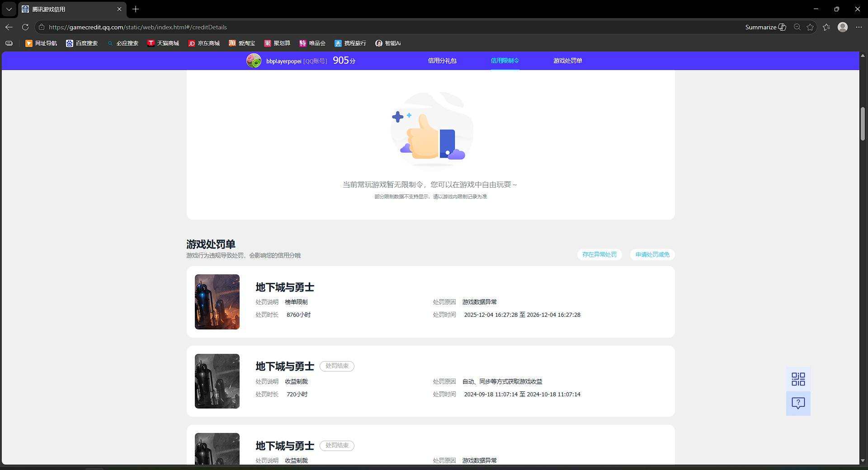This screenshot has height=470, width=868.
Task: Open the 携程旅行 bookmark
Action: click(x=350, y=43)
